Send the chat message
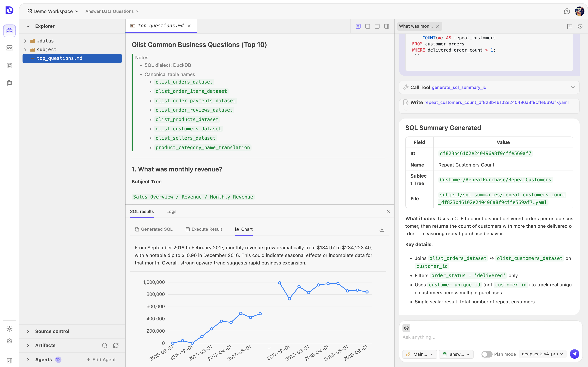588x367 pixels. pyautogui.click(x=574, y=354)
